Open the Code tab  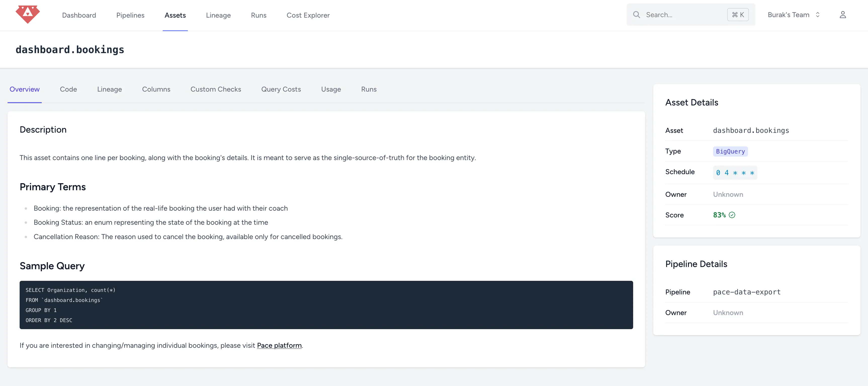68,89
